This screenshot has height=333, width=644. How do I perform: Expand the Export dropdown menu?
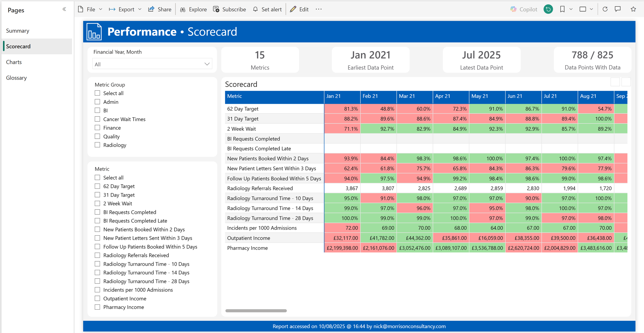pyautogui.click(x=125, y=9)
